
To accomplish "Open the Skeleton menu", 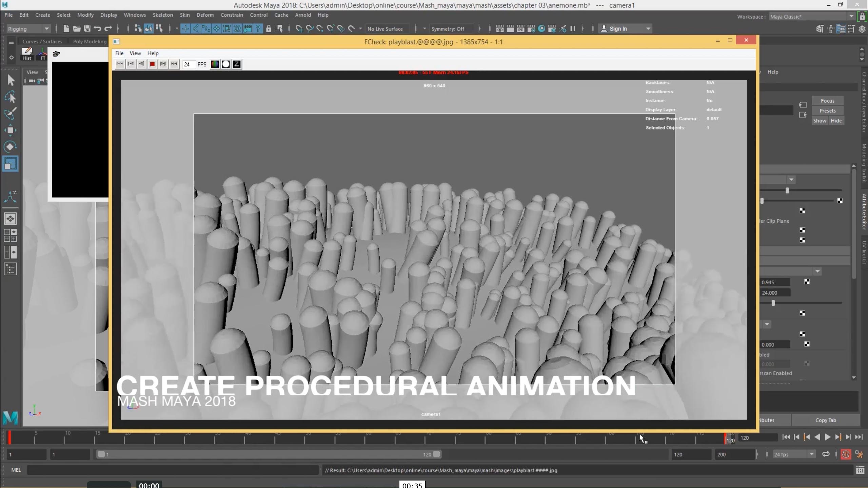I will tap(163, 15).
